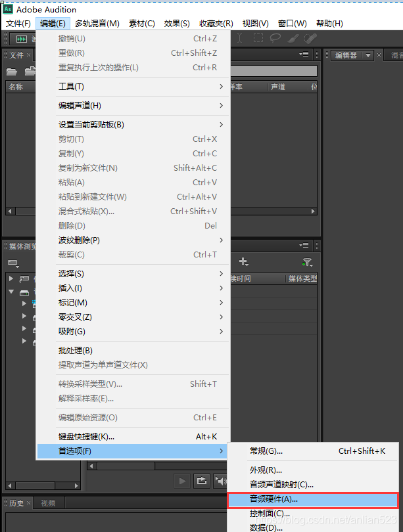Viewport: 403px width, 532px height.
Task: Close the Files panel tab
Action: click(28, 55)
